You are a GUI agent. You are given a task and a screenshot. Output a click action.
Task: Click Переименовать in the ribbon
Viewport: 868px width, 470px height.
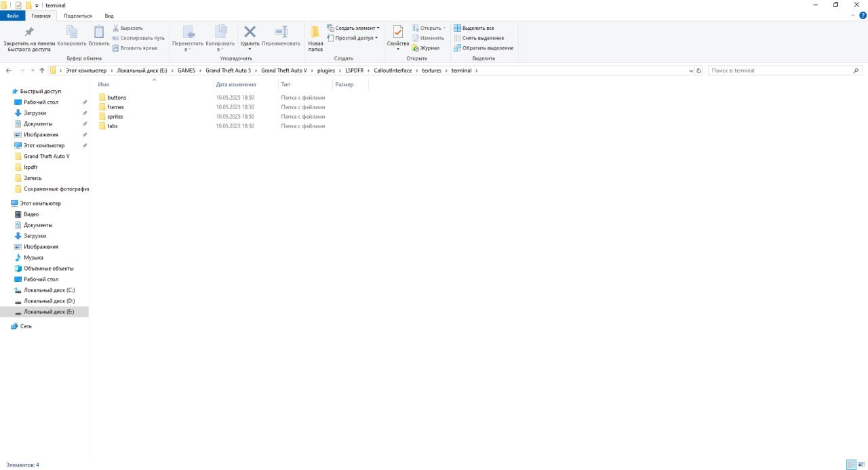[281, 36]
